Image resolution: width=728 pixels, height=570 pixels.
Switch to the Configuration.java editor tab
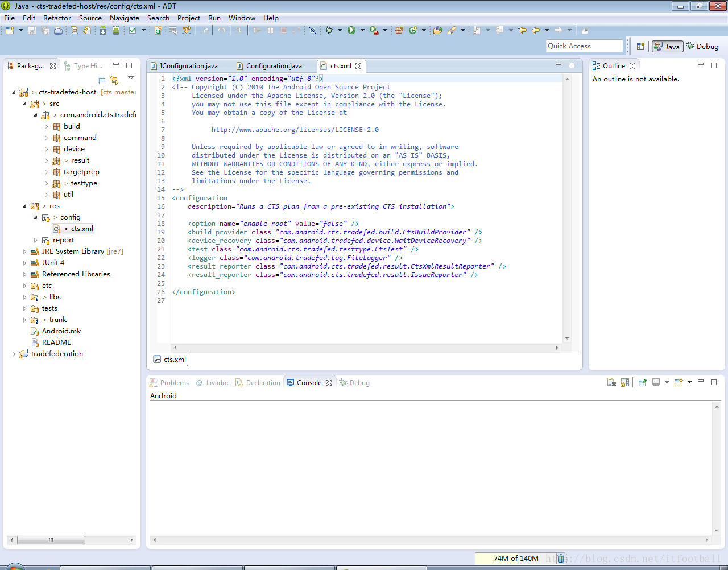click(x=274, y=66)
